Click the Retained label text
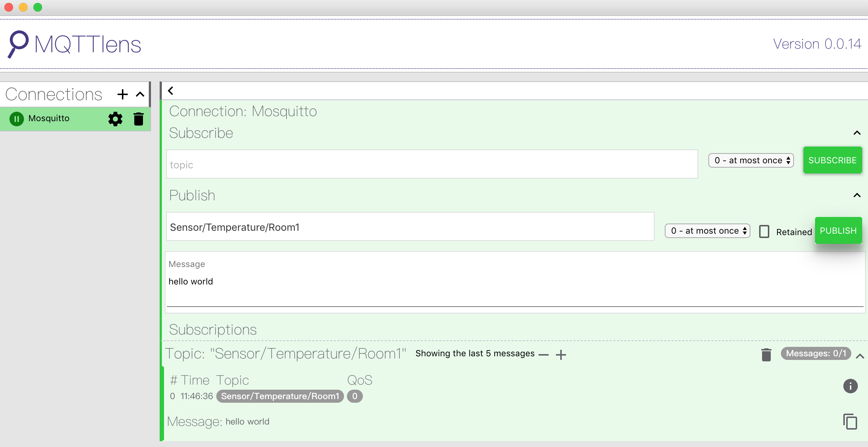The image size is (868, 447). coord(794,232)
